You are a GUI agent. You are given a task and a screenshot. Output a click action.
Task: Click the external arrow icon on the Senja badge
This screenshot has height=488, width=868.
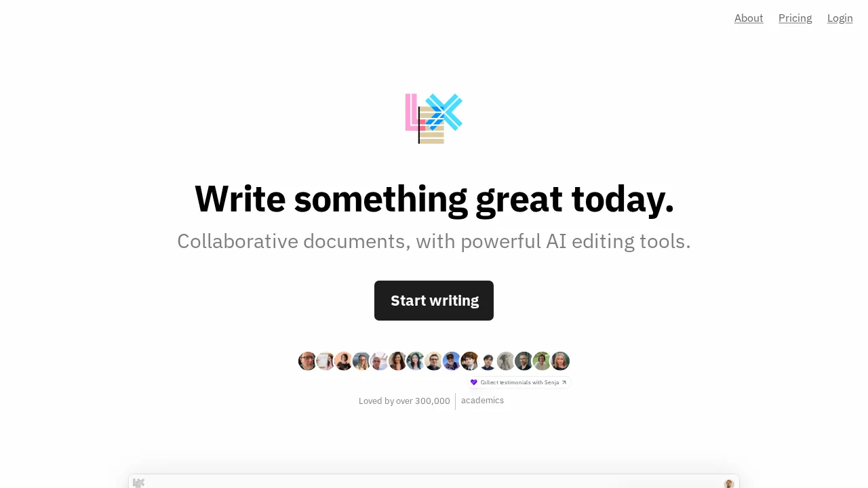pos(564,382)
